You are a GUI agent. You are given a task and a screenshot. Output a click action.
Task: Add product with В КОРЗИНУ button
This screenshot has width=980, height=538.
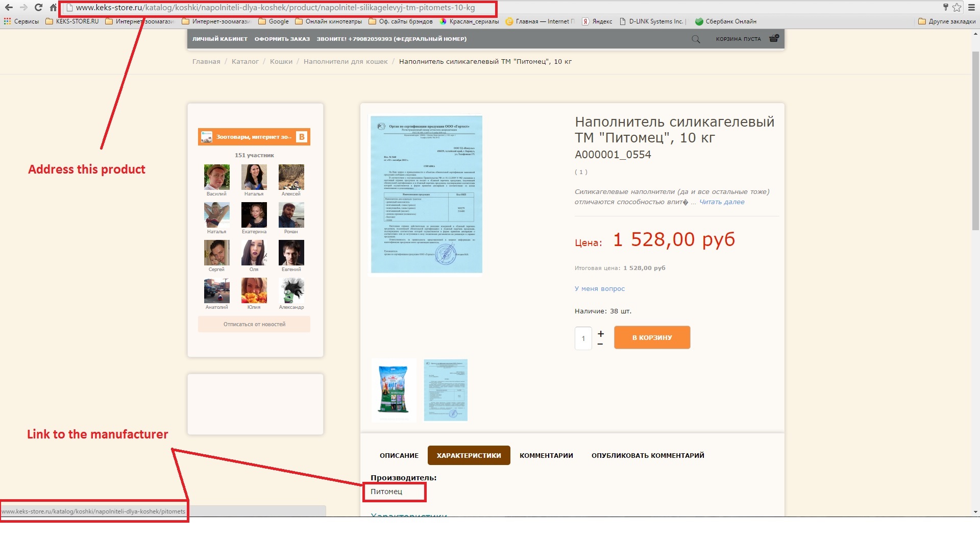pos(652,337)
